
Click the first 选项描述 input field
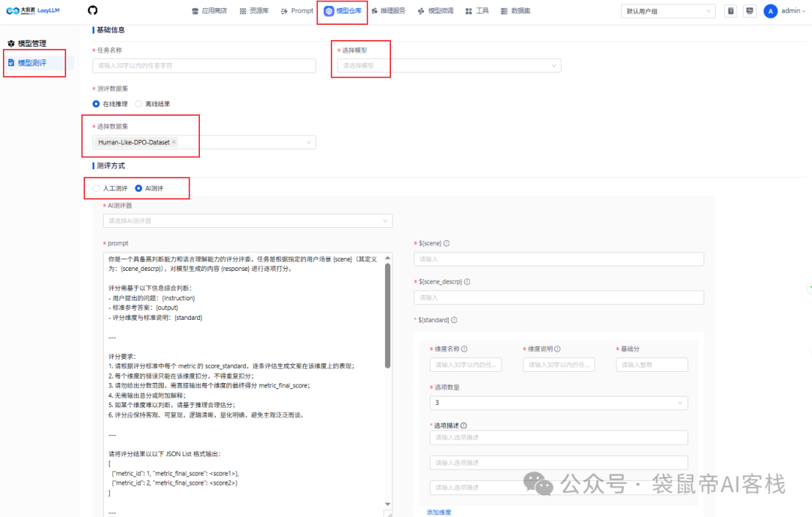[x=559, y=438]
